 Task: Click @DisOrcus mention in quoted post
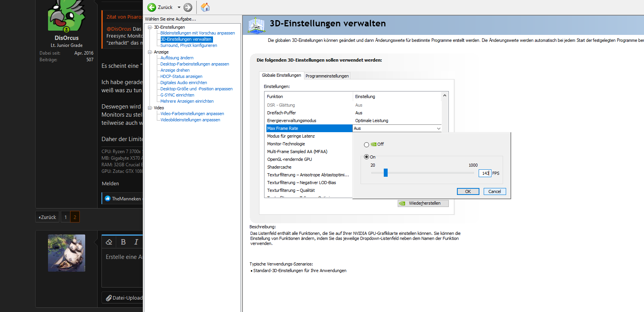pos(119,29)
